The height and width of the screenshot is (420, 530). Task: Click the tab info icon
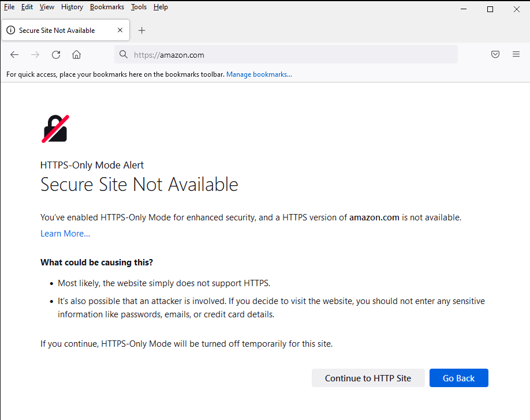click(x=11, y=30)
